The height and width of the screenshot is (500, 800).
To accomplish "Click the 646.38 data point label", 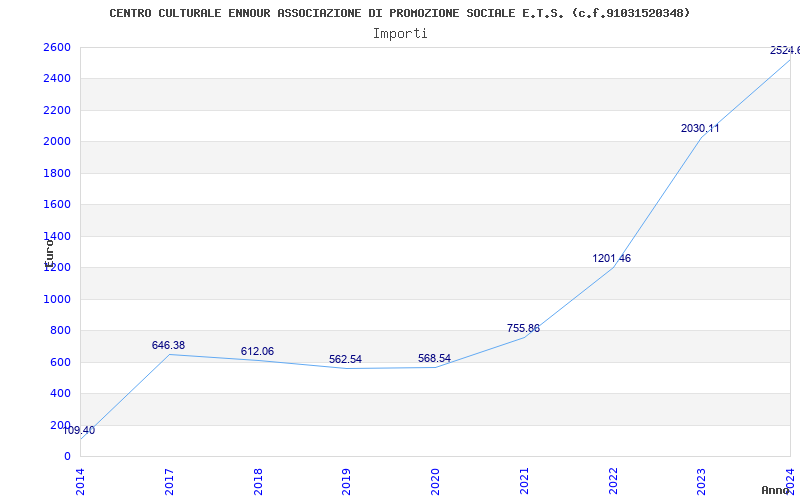I will [x=168, y=346].
